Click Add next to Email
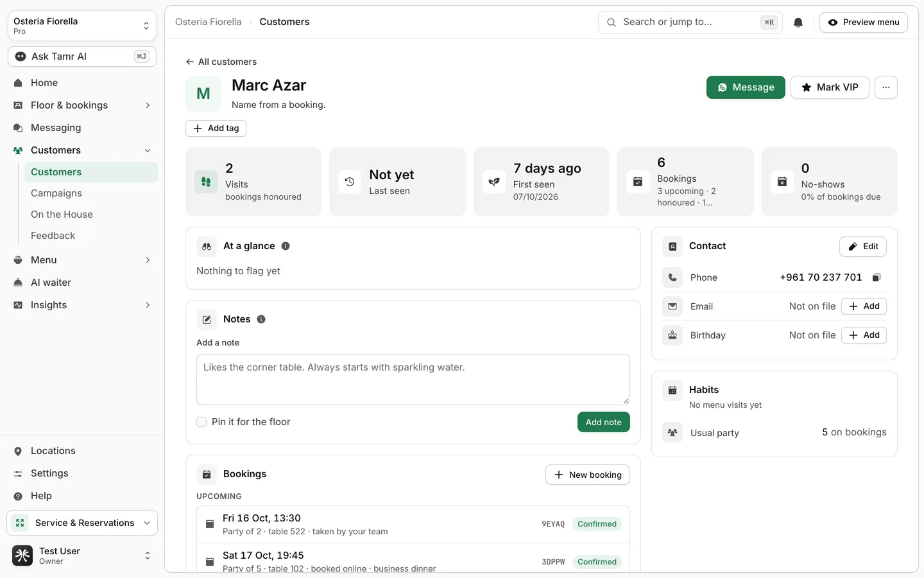924x578 pixels. pyautogui.click(x=864, y=306)
